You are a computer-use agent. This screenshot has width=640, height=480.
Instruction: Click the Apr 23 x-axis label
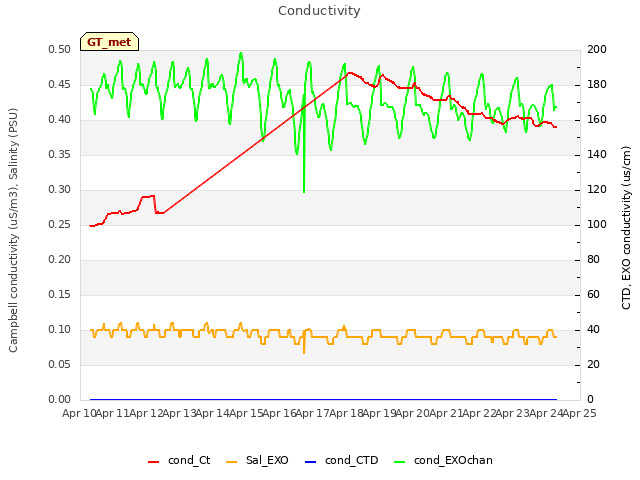(512, 413)
